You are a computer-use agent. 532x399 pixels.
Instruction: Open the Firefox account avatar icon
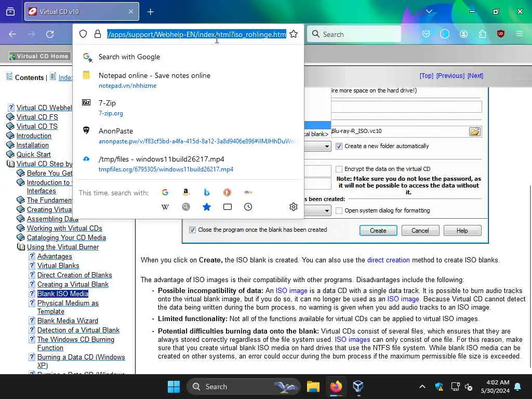tap(463, 34)
